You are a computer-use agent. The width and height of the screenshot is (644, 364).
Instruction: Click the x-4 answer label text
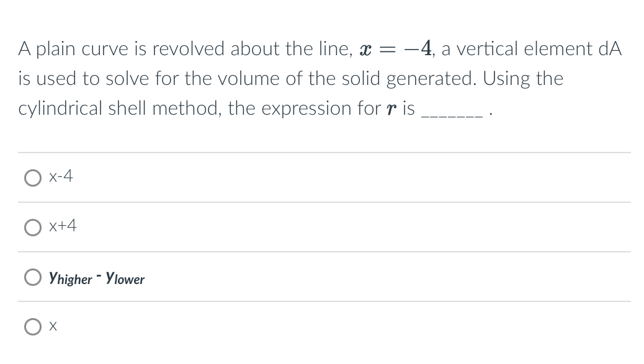click(61, 176)
